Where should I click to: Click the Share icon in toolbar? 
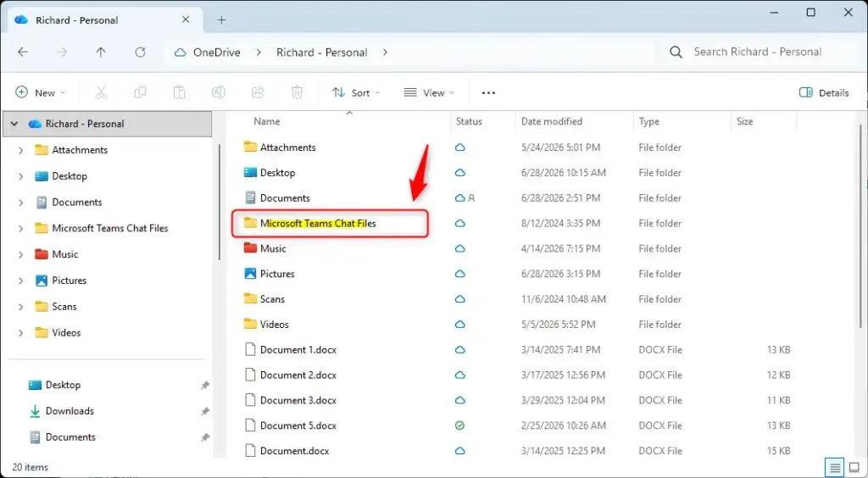[x=258, y=92]
